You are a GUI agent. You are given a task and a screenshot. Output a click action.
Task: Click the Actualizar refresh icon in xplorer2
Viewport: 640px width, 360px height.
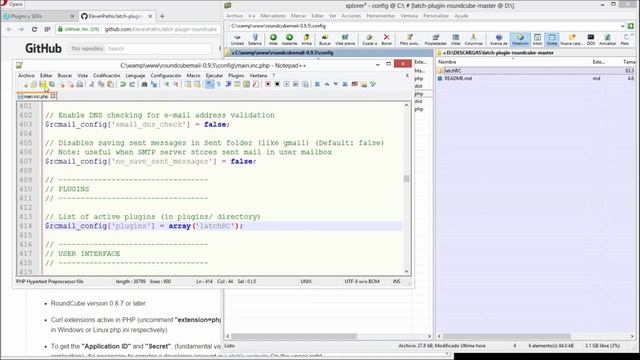607,40
